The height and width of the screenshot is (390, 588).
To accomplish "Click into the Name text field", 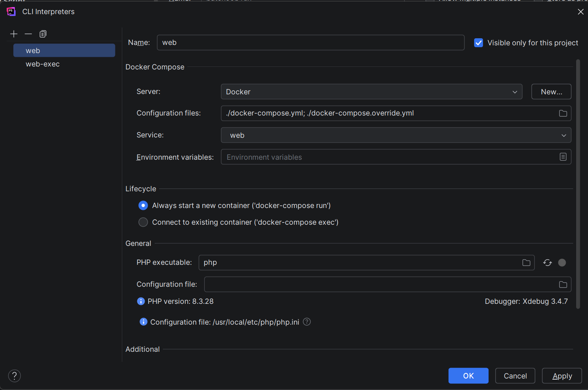I will 310,43.
